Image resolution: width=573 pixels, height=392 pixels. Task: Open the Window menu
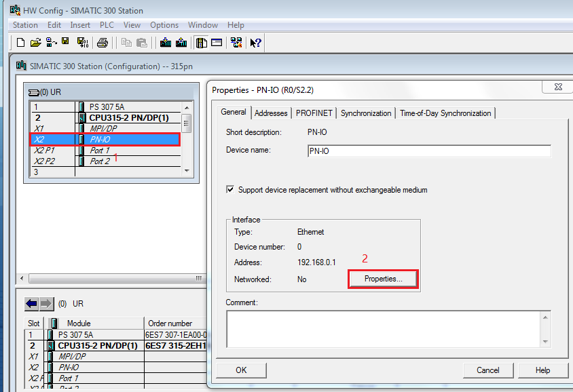(x=203, y=25)
